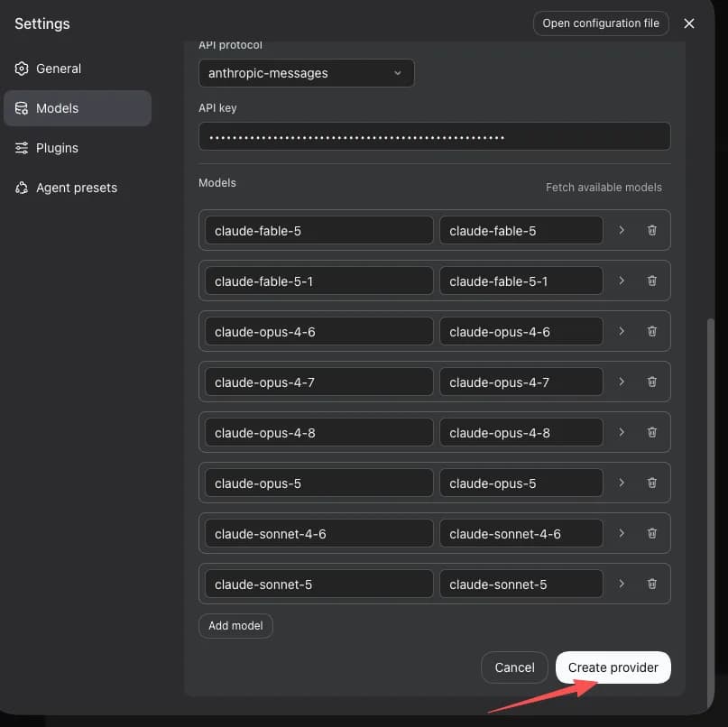Click the Models database icon in sidebar
This screenshot has width=728, height=727.
tap(22, 108)
